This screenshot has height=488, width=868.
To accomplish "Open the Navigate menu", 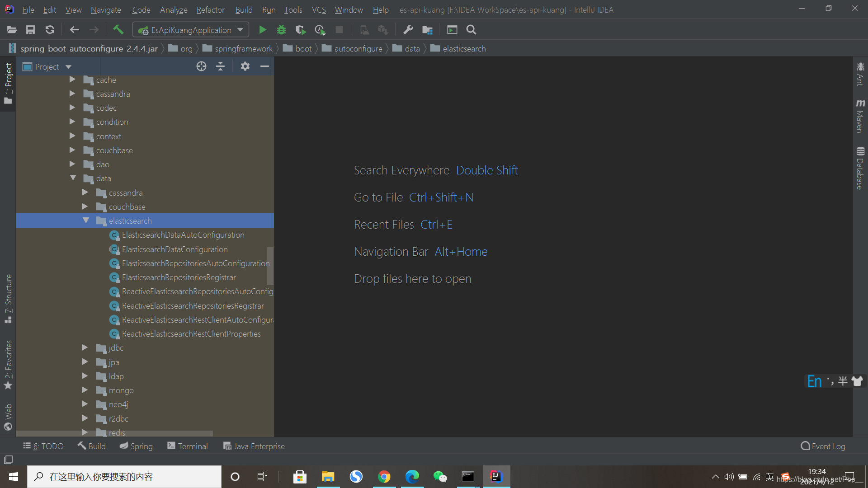I will pos(106,9).
